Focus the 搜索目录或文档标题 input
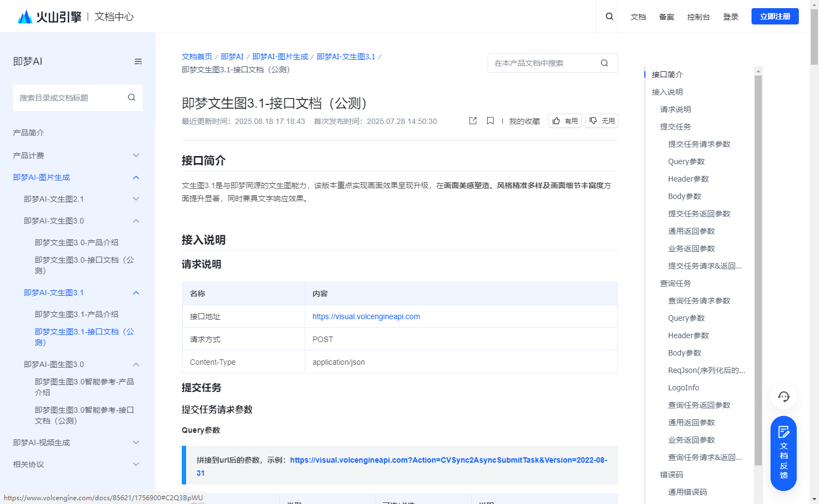 click(x=71, y=98)
